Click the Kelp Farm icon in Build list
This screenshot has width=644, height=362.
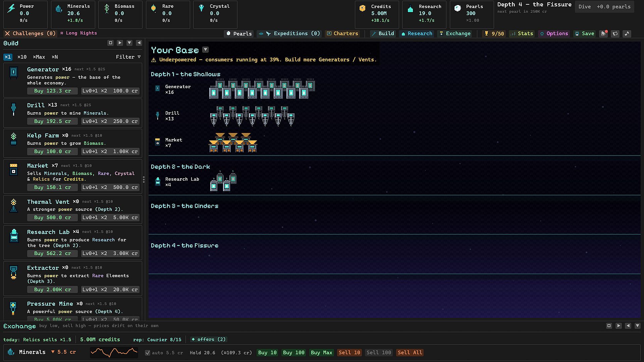pos(13,139)
